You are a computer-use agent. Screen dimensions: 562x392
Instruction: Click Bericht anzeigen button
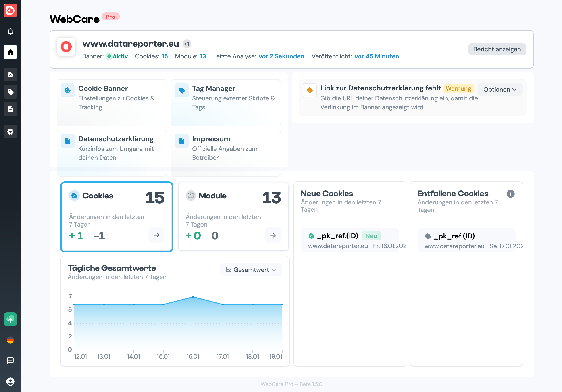coord(497,49)
